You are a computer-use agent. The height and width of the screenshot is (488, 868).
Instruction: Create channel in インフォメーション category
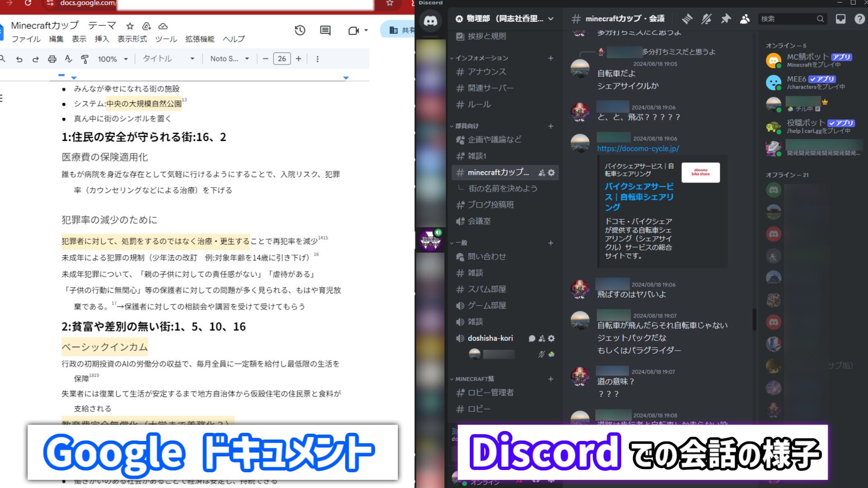pyautogui.click(x=551, y=58)
